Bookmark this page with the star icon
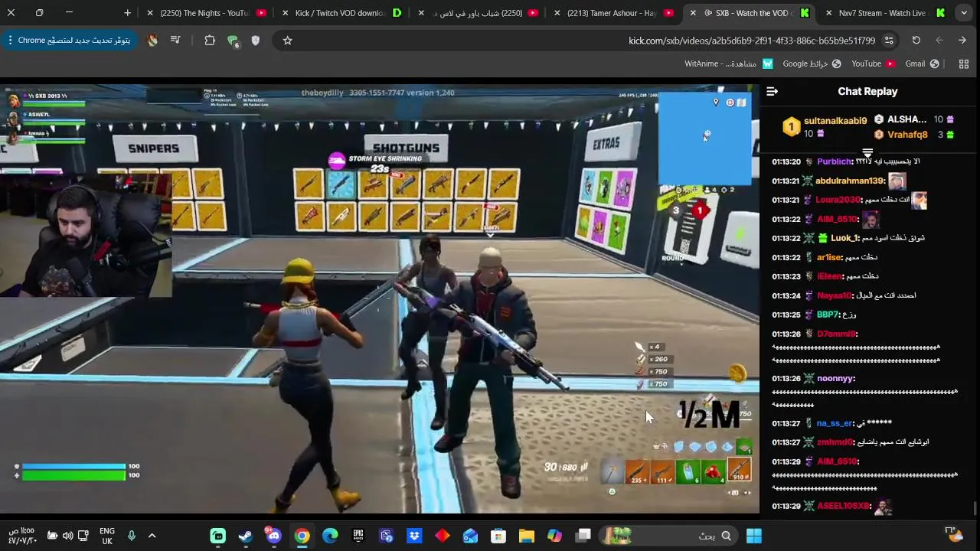Viewport: 980px width, 551px height. tap(287, 40)
